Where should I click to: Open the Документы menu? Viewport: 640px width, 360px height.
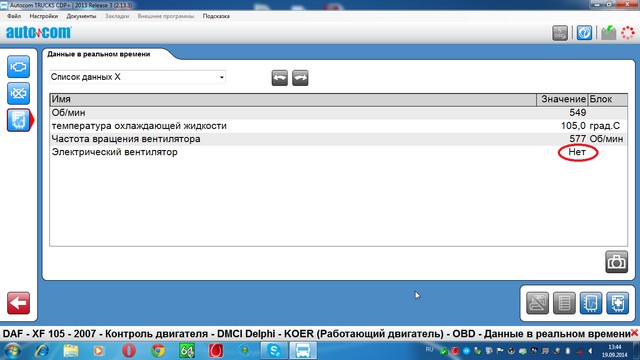coord(81,16)
